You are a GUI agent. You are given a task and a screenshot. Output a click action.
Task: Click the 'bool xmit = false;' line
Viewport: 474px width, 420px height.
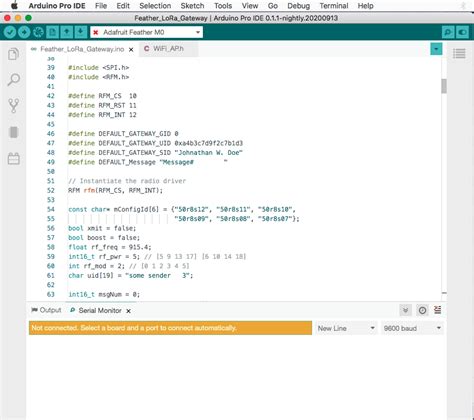point(102,228)
